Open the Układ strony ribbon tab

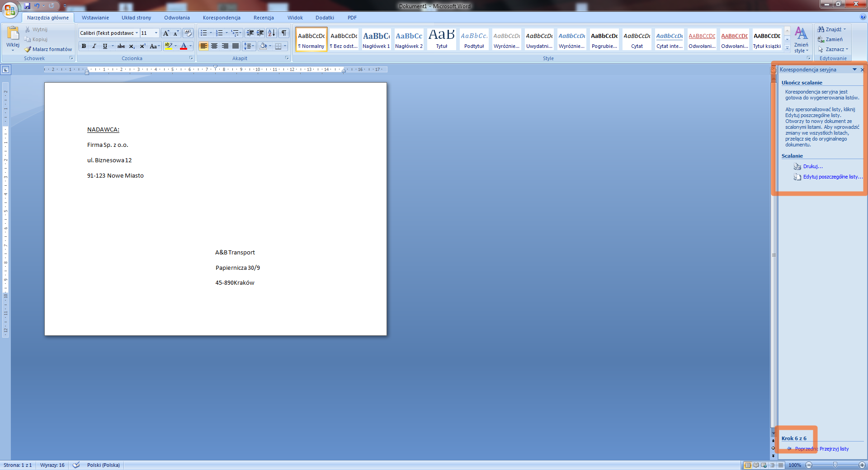click(x=136, y=18)
